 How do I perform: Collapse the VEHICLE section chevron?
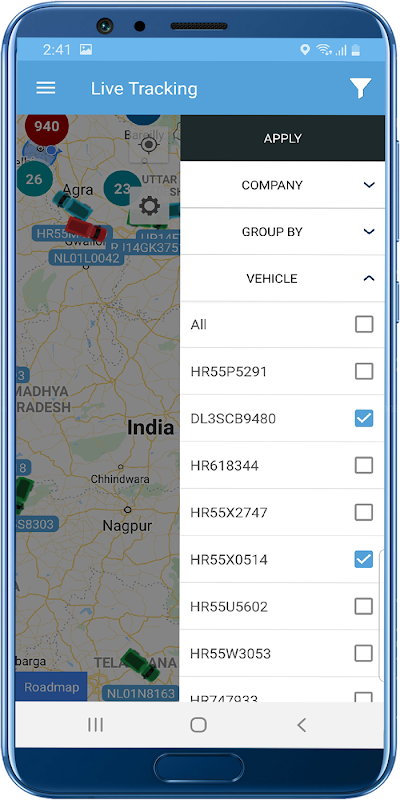tap(369, 279)
